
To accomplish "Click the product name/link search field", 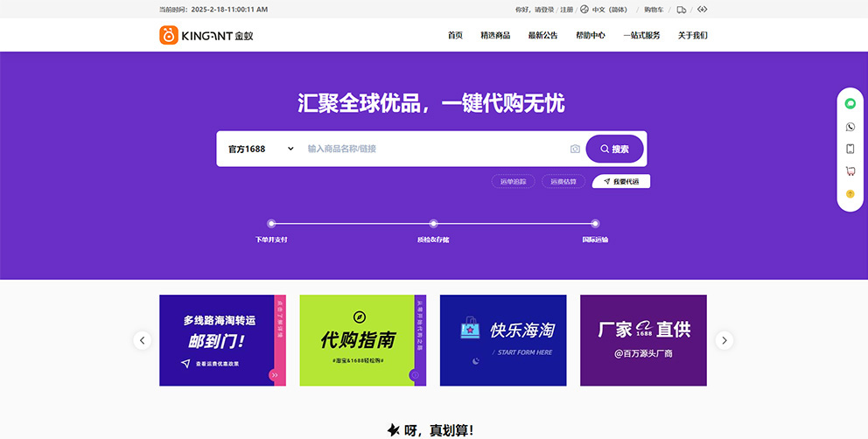I will click(x=435, y=149).
